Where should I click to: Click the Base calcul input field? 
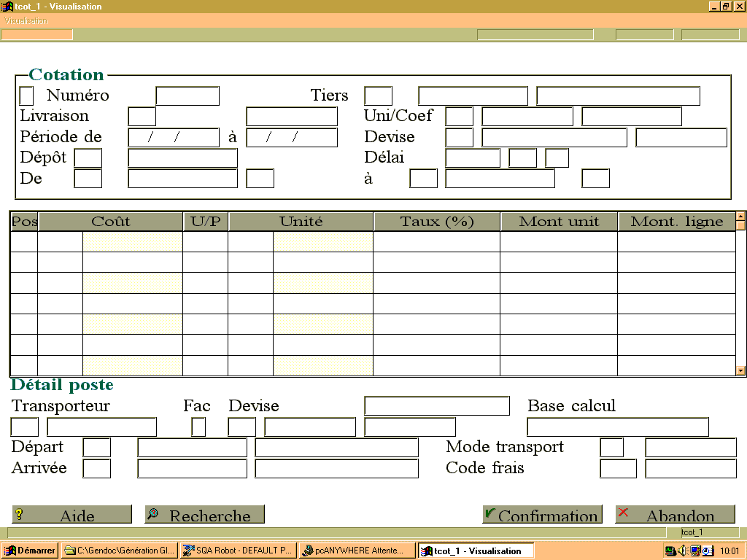618,427
